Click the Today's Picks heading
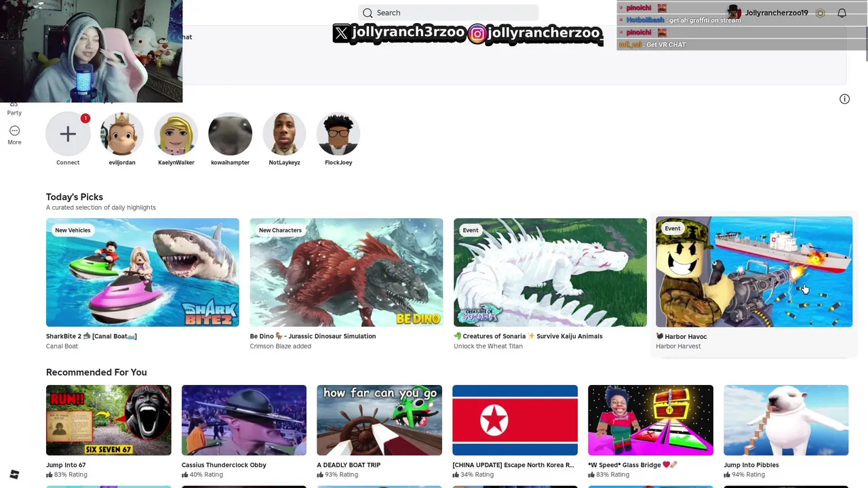 (x=75, y=197)
